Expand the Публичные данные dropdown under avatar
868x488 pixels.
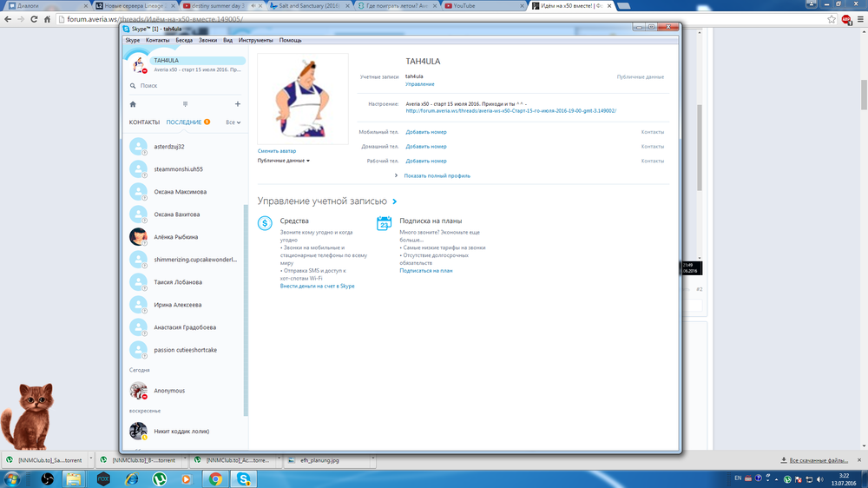pos(284,161)
